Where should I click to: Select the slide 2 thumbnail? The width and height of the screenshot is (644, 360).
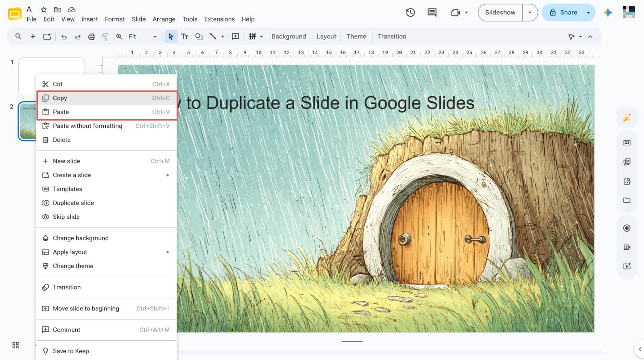pos(28,121)
